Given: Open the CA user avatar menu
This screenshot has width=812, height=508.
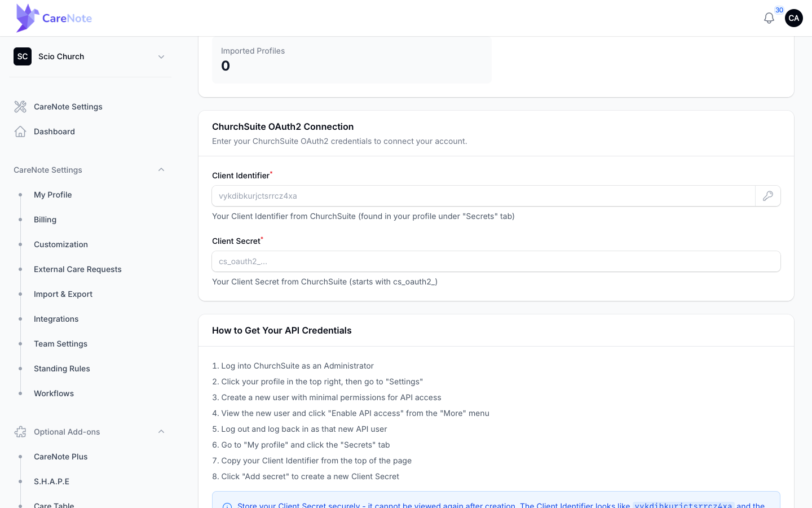Looking at the screenshot, I should (794, 18).
